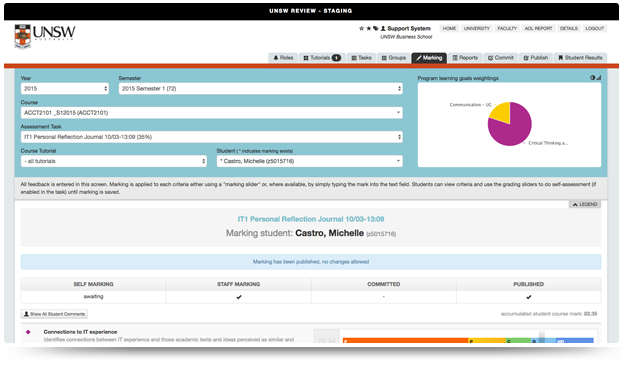Switch to the Student Results tab

pyautogui.click(x=580, y=58)
